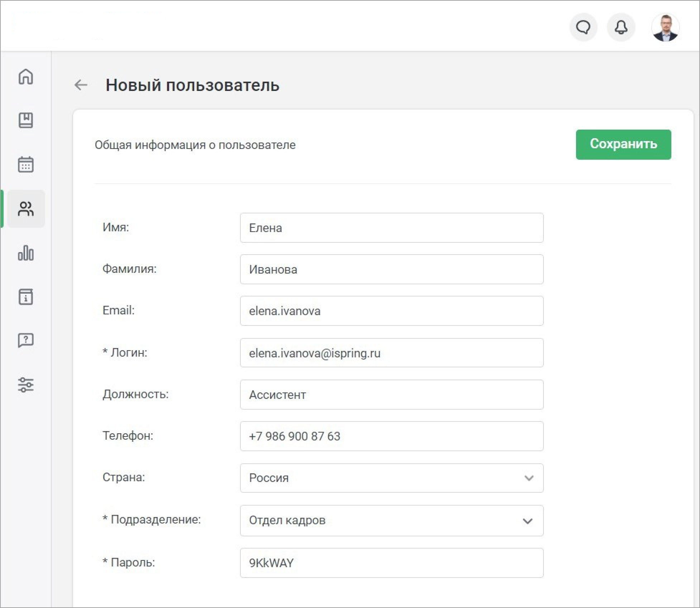Click the Телефон field with phone number
700x608 pixels.
click(392, 436)
